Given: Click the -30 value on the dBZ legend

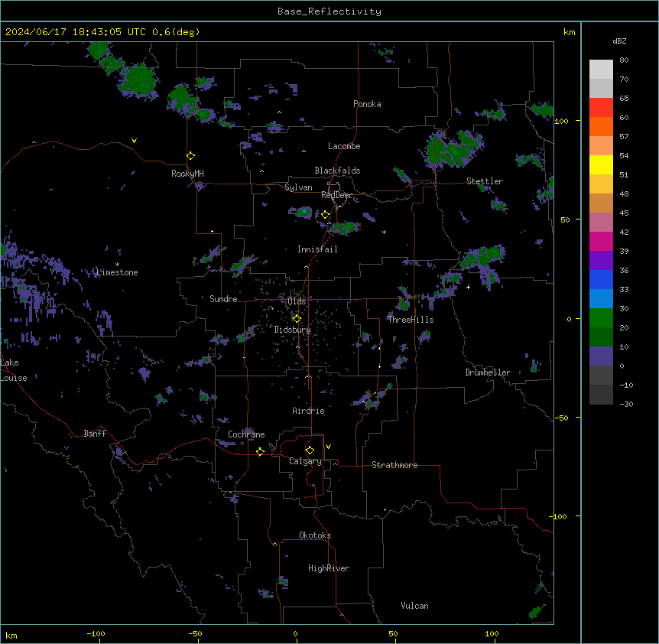Looking at the screenshot, I should point(626,404).
